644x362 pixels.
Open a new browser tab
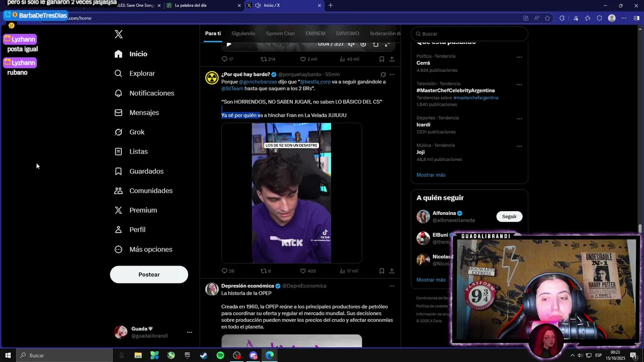click(331, 6)
